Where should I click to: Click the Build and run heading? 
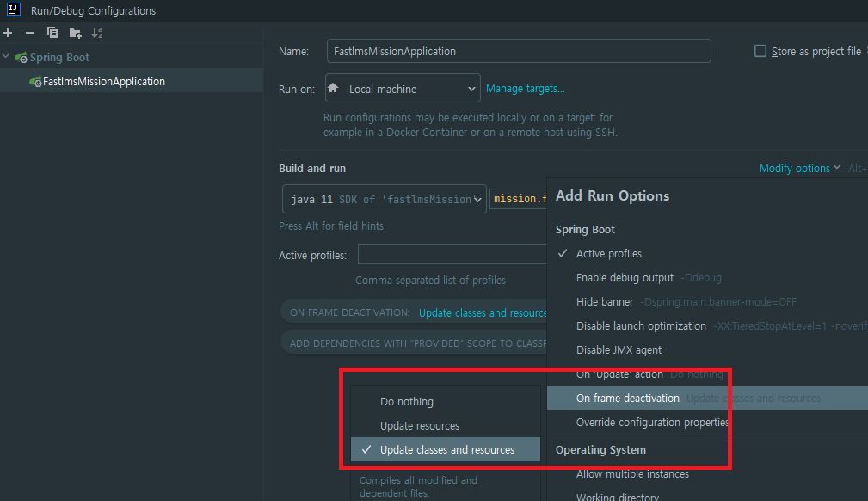[312, 169]
